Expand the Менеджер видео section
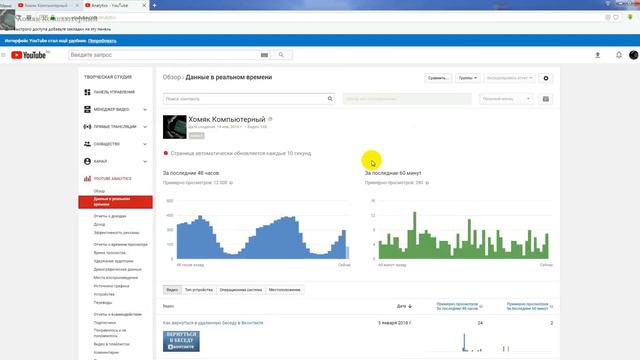Screen dimensions: 640x360 (x=145, y=109)
